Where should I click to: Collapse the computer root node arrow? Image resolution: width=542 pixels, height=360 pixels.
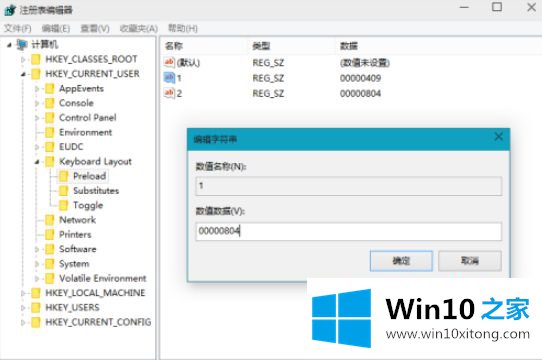click(9, 45)
